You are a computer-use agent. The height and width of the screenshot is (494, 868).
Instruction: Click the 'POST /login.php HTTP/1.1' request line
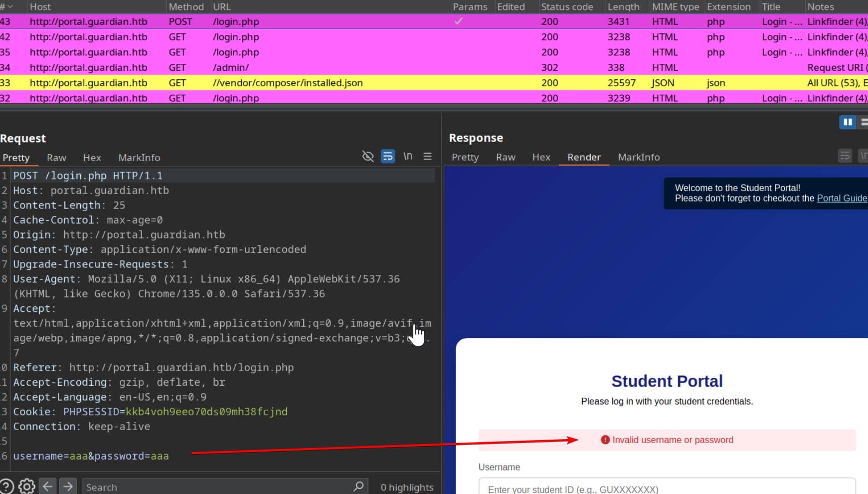coord(88,176)
